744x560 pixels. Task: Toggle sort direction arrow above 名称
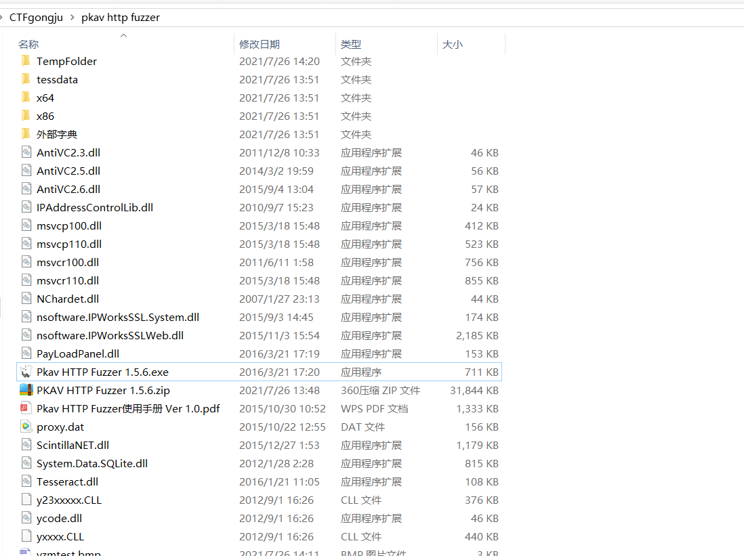coord(124,36)
